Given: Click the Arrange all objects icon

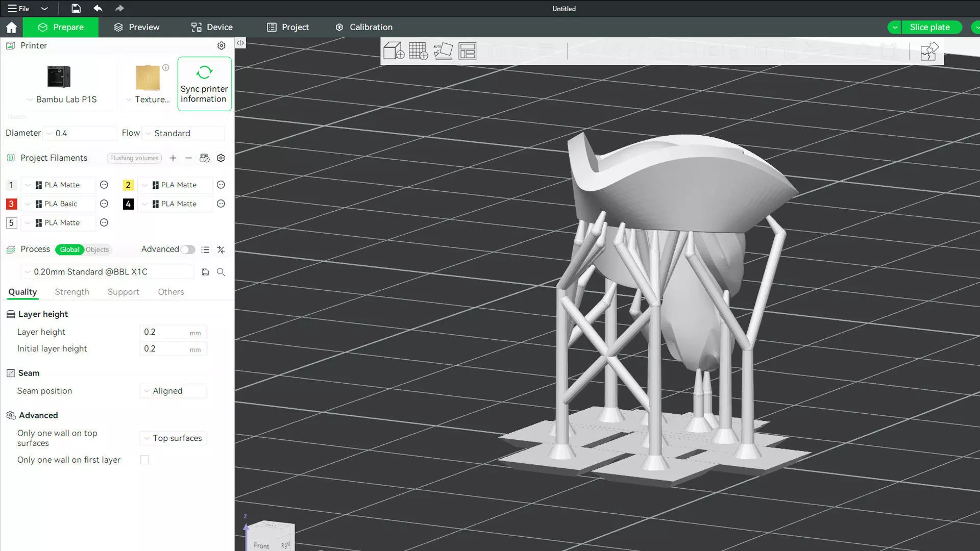Looking at the screenshot, I should pyautogui.click(x=467, y=51).
